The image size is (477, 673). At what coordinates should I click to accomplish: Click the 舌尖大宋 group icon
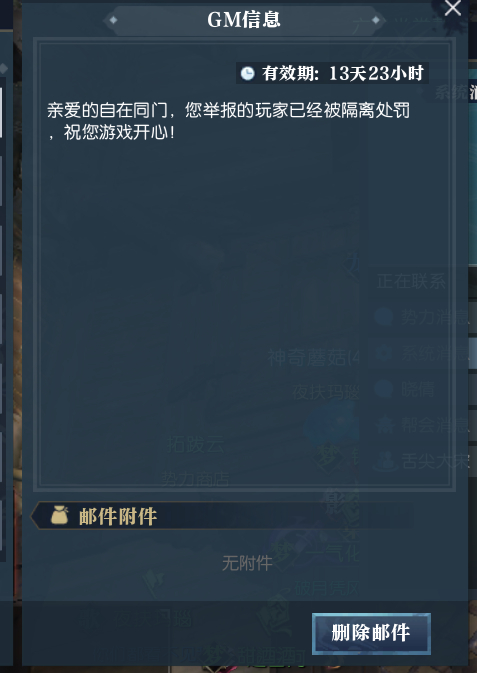(385, 462)
